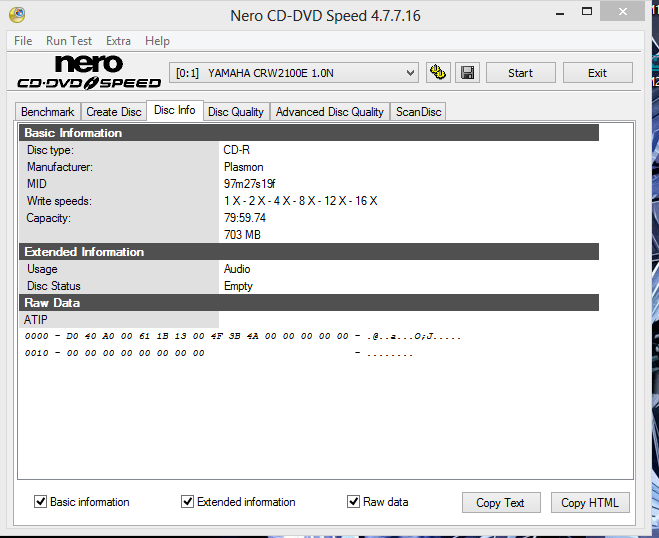Screen dimensions: 659x538
Task: Close the Nero CD-DVD Speed window
Action: (x=622, y=12)
